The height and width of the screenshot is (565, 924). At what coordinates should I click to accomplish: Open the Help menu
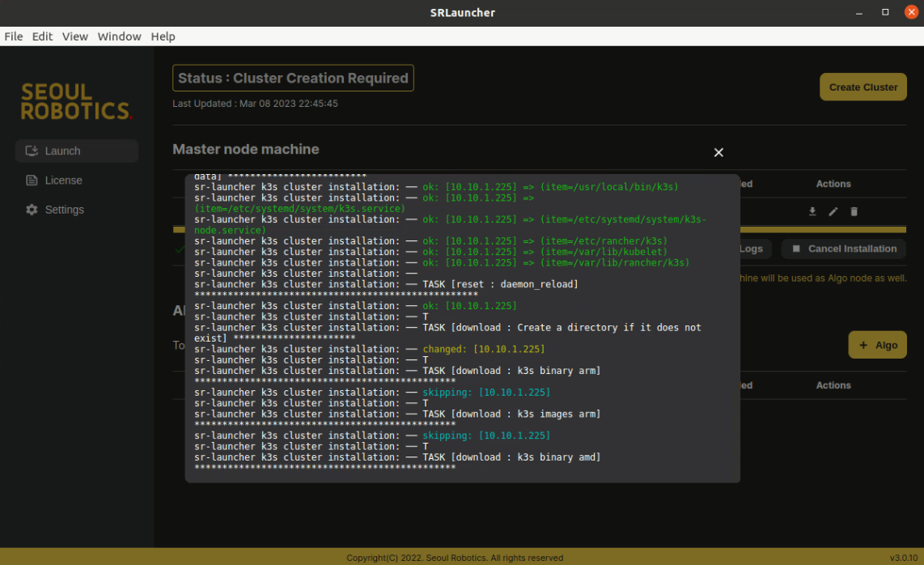[163, 36]
